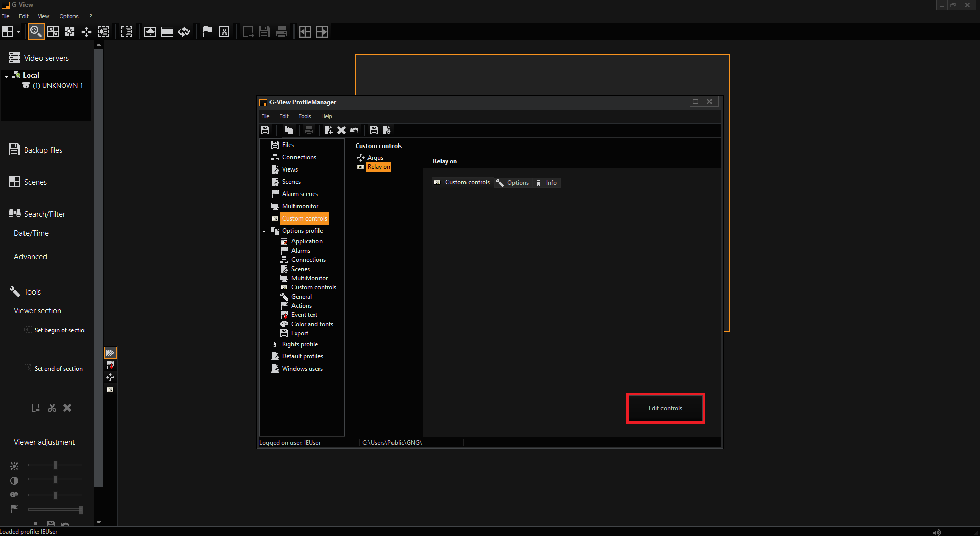Select Color and fonts in options tree
The image size is (980, 536).
[312, 324]
